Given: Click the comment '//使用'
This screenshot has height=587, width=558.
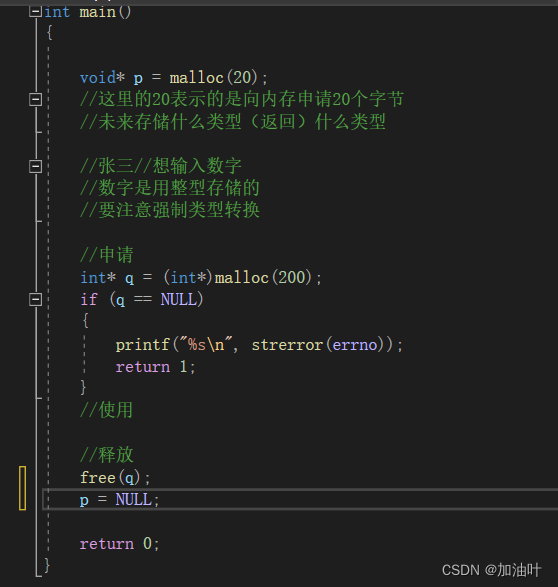Looking at the screenshot, I should 107,410.
